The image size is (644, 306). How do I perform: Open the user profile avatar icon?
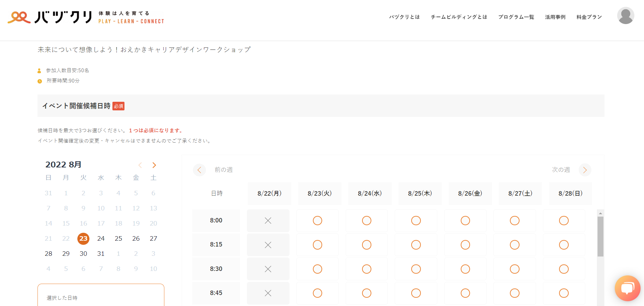coord(625,15)
